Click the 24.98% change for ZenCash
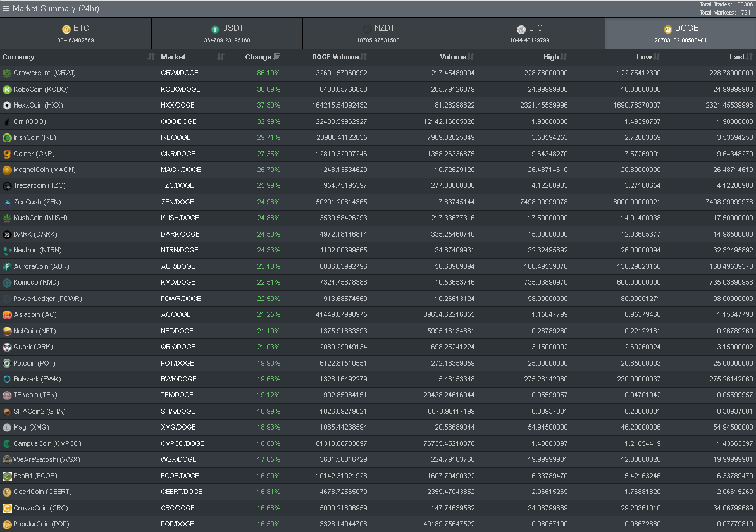Image resolution: width=756 pixels, height=532 pixels. coord(268,202)
